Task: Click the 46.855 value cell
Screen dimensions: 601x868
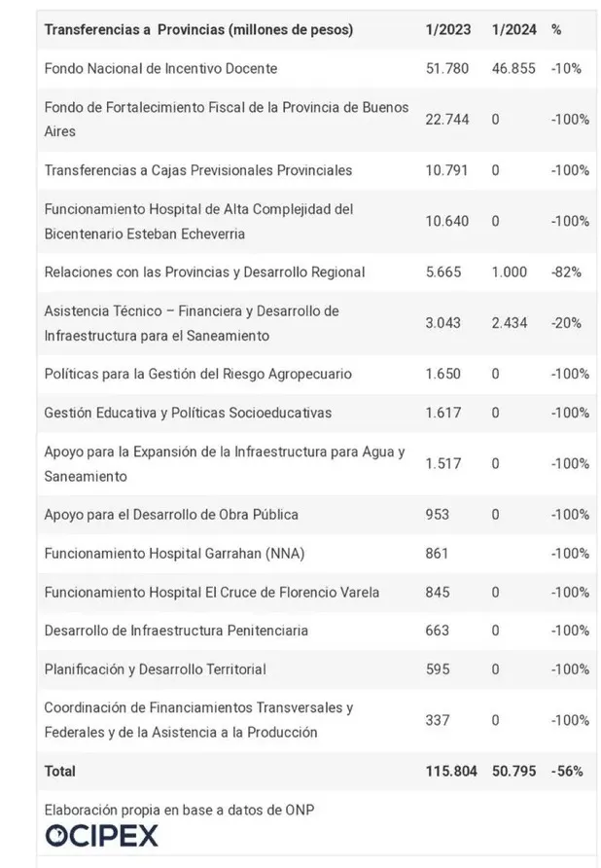Action: tap(513, 68)
